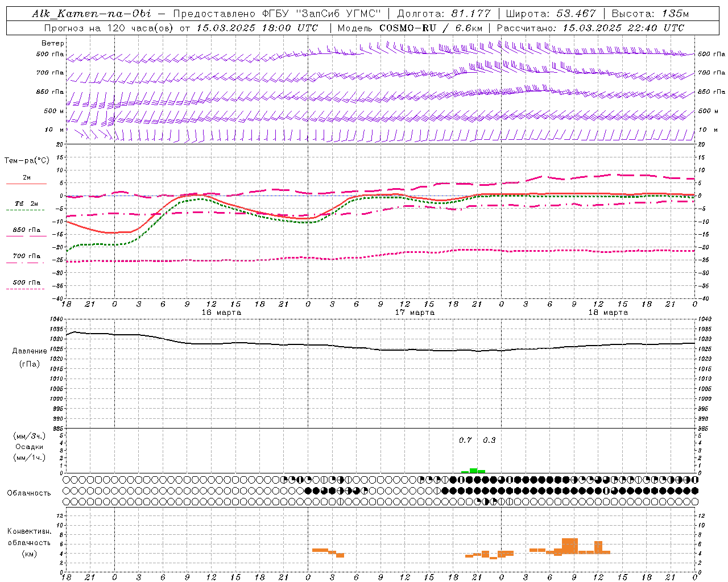Click the '(км)' unit under convective cloudiness

click(30, 554)
